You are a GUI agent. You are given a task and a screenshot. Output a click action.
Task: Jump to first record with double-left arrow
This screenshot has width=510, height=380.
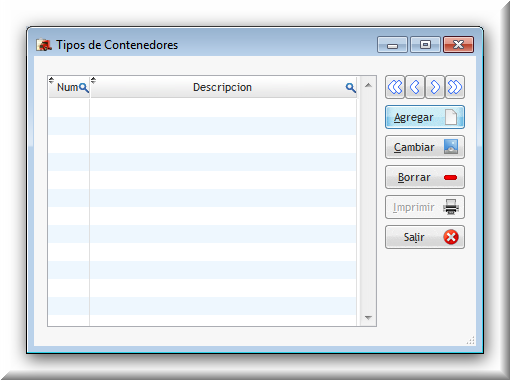click(x=395, y=87)
